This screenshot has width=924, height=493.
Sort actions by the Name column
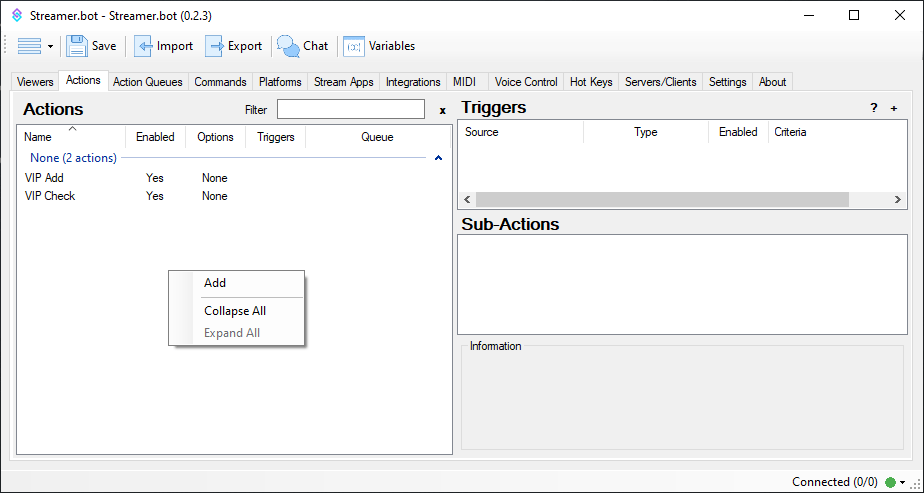[71, 137]
